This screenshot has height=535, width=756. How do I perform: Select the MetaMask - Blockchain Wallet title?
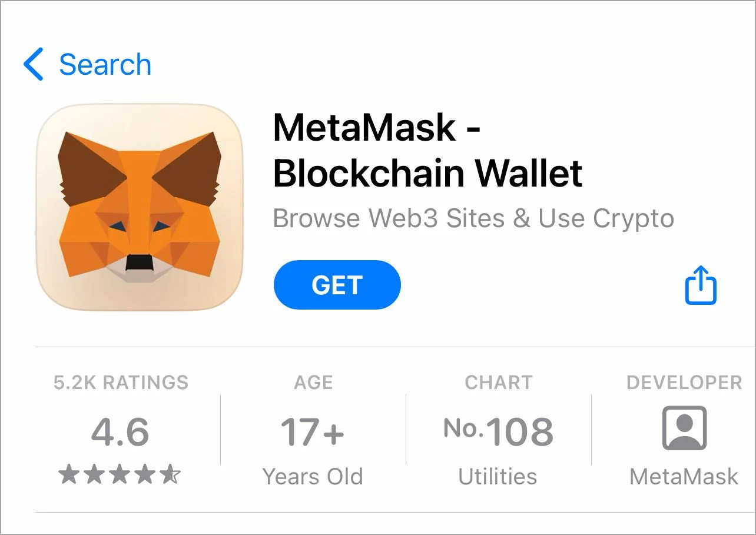pyautogui.click(x=427, y=150)
